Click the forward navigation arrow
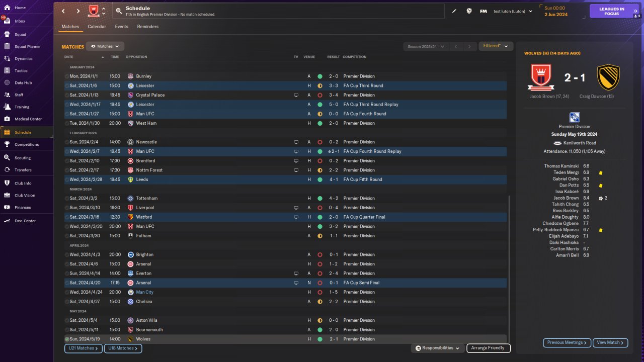 coord(78,11)
